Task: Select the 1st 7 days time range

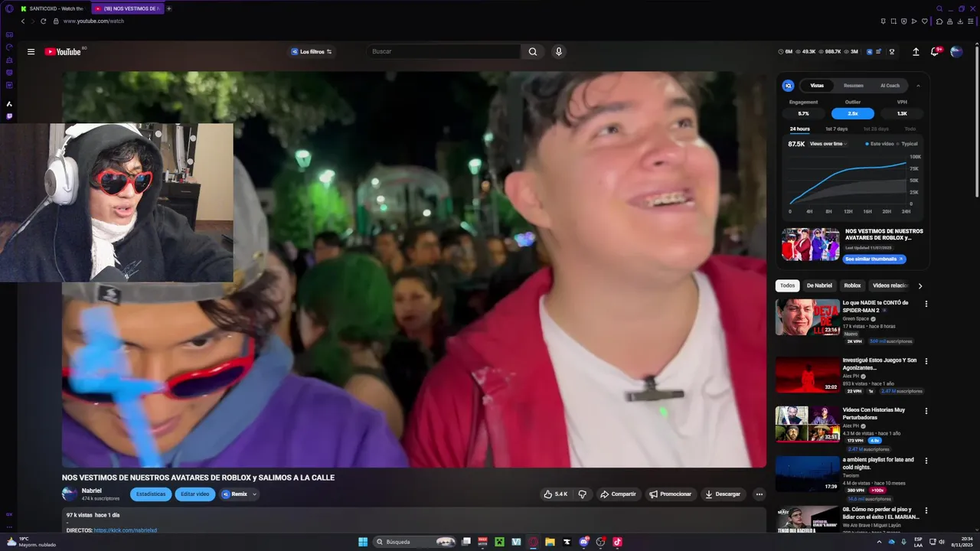Action: (836, 129)
